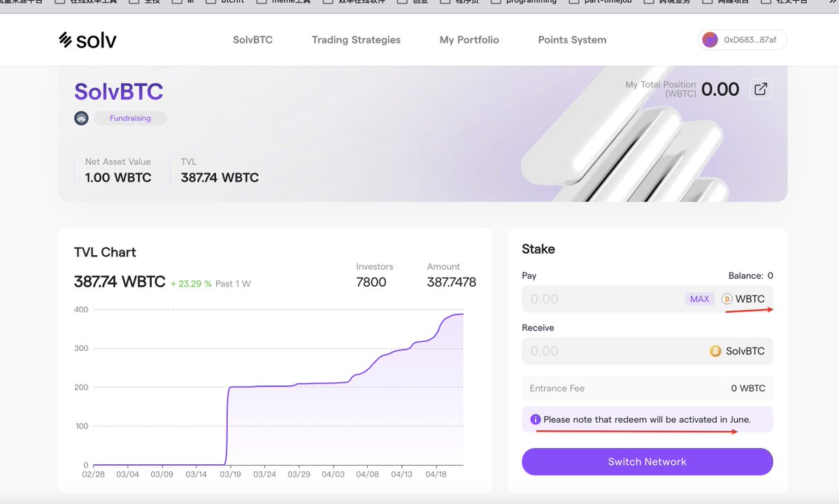Go to the Trading Strategies tab
Viewport: 839px width, 504px height.
click(x=356, y=40)
